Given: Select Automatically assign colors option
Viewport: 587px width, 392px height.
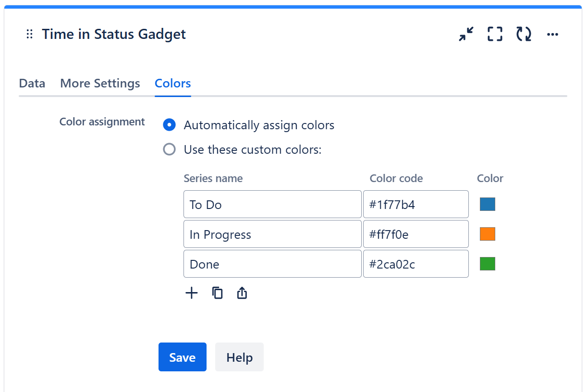Looking at the screenshot, I should point(169,125).
